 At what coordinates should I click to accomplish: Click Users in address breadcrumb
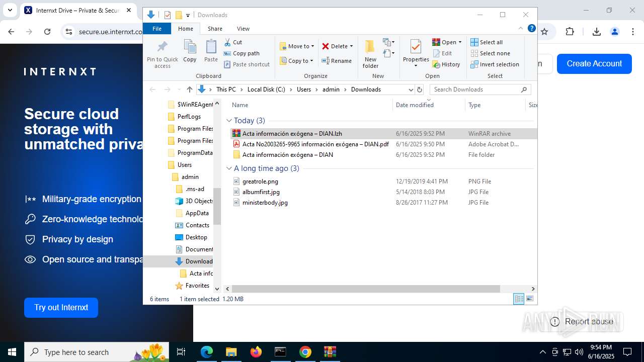click(303, 89)
